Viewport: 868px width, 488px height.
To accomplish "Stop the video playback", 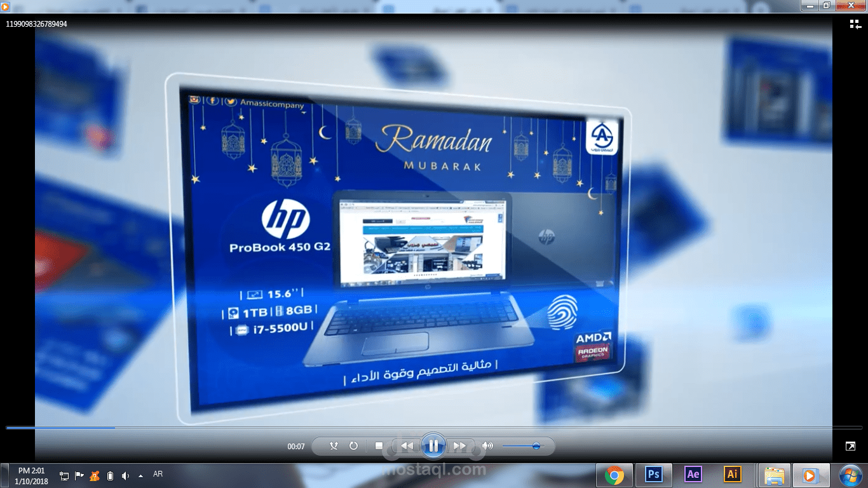I will (379, 446).
